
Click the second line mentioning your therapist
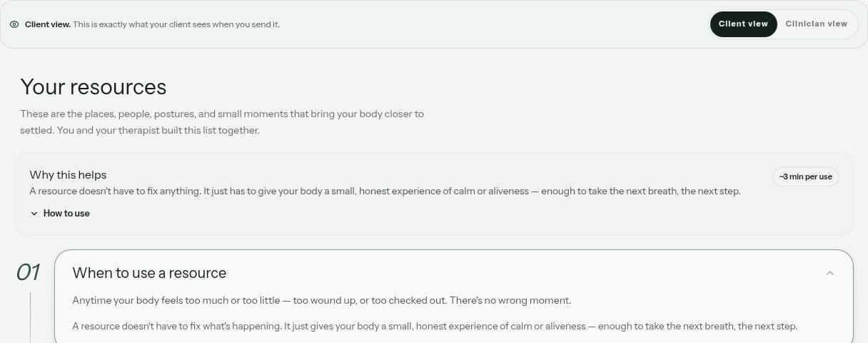click(140, 131)
